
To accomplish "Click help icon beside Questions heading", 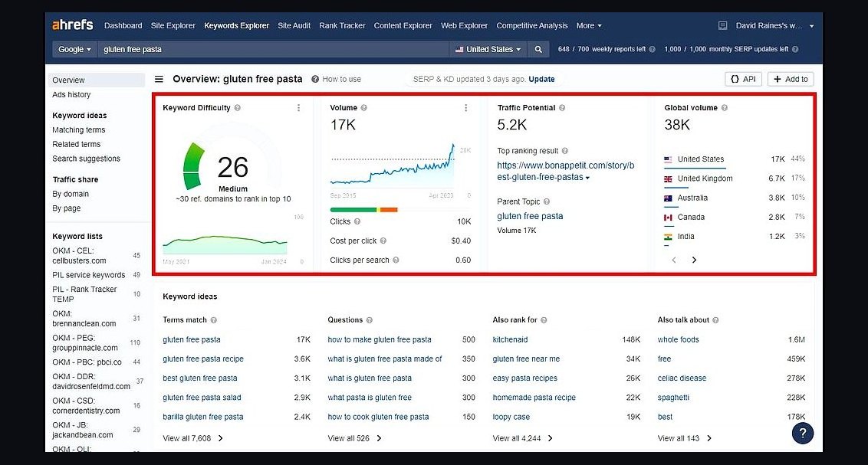I will (x=370, y=320).
